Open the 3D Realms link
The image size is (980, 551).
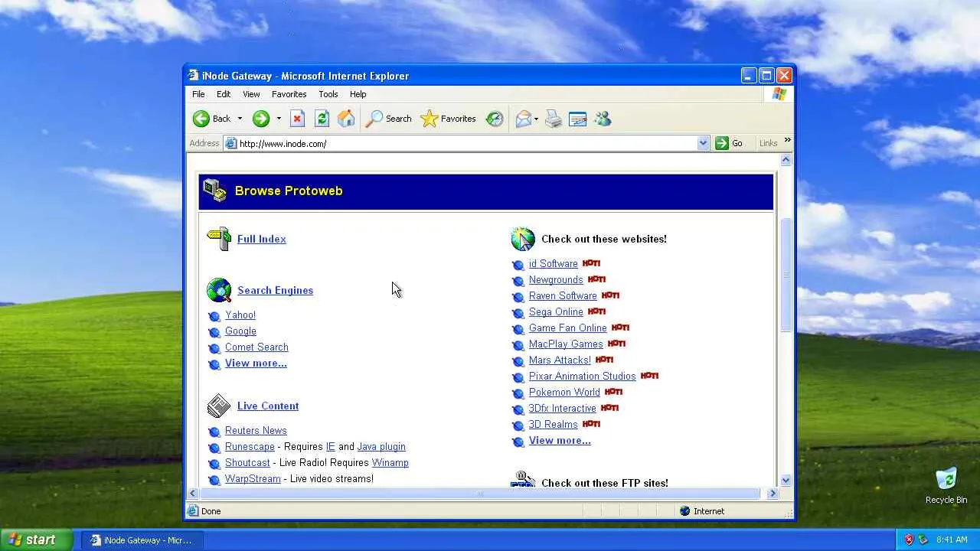coord(553,425)
